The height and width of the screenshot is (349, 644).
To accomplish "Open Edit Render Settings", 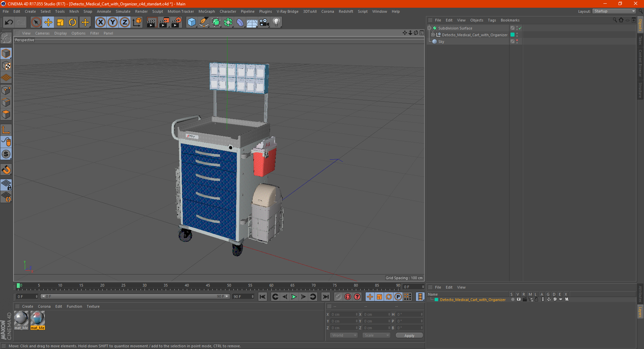I will (x=176, y=22).
